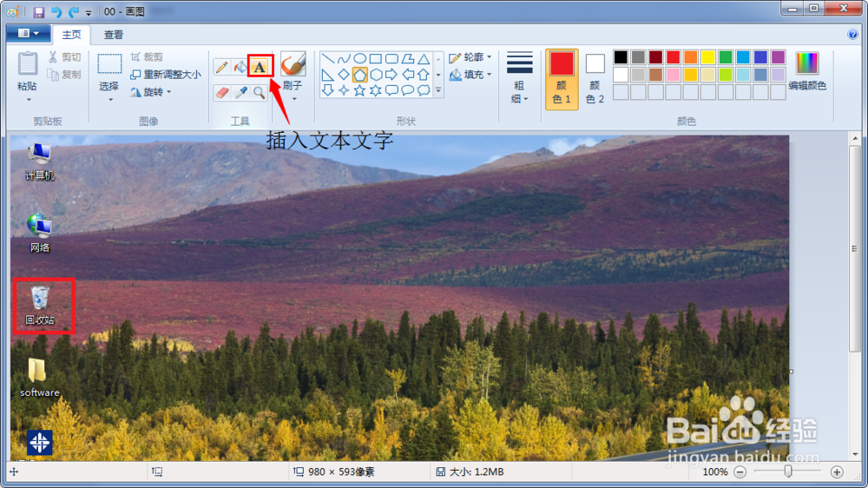The image size is (868, 488).
Task: Click the Copy button in the clipboard group
Action: click(x=65, y=74)
